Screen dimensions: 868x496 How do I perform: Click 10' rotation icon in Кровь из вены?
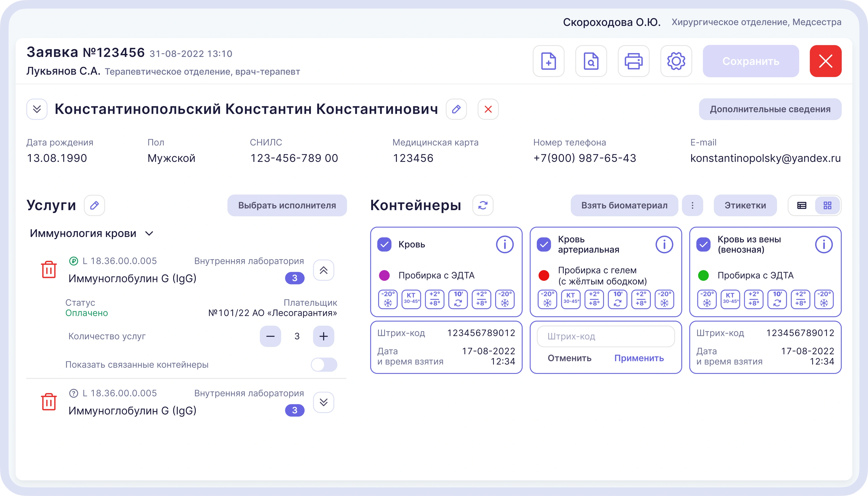777,299
